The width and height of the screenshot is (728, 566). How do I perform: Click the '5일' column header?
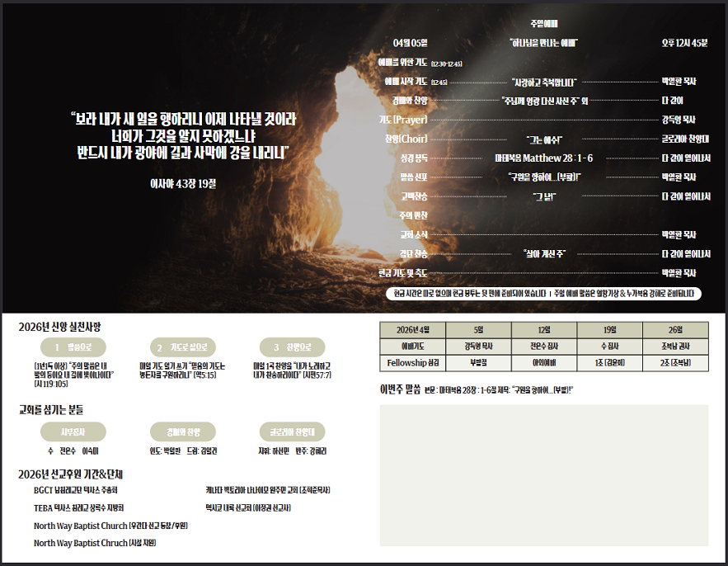(478, 330)
